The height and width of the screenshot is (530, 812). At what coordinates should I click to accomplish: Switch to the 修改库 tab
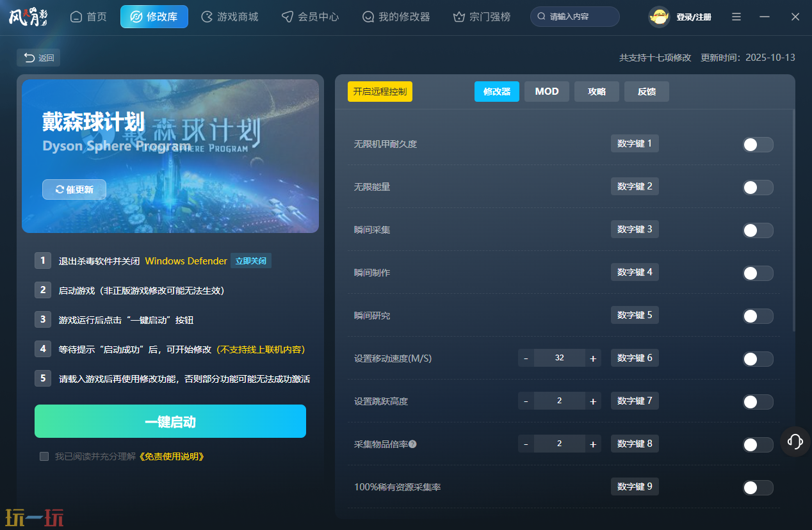[x=154, y=17]
